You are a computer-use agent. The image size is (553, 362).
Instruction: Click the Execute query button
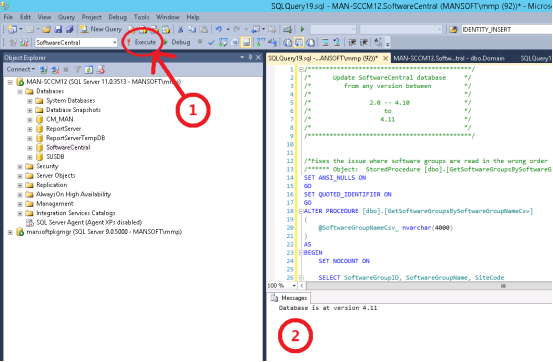tap(142, 42)
